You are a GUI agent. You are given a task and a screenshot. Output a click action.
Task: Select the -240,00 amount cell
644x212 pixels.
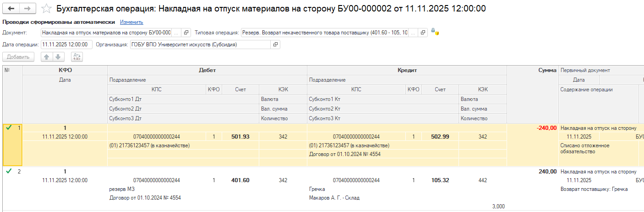pyautogui.click(x=546, y=128)
